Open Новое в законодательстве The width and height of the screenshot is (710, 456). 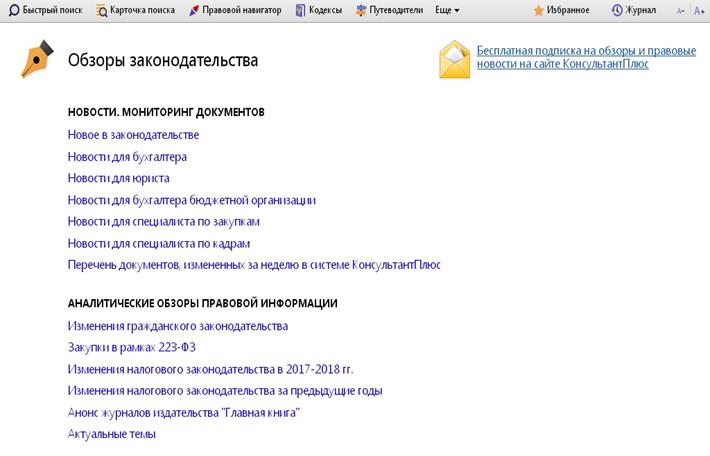click(x=133, y=135)
